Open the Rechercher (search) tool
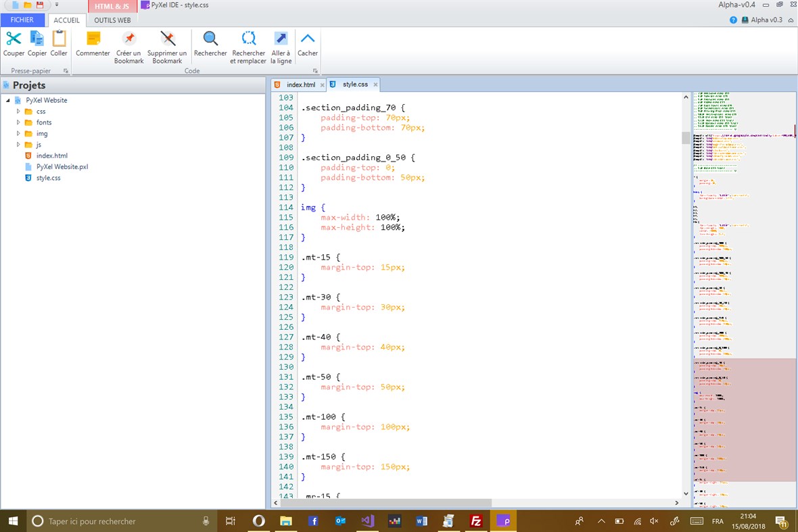The image size is (798, 532). click(210, 44)
